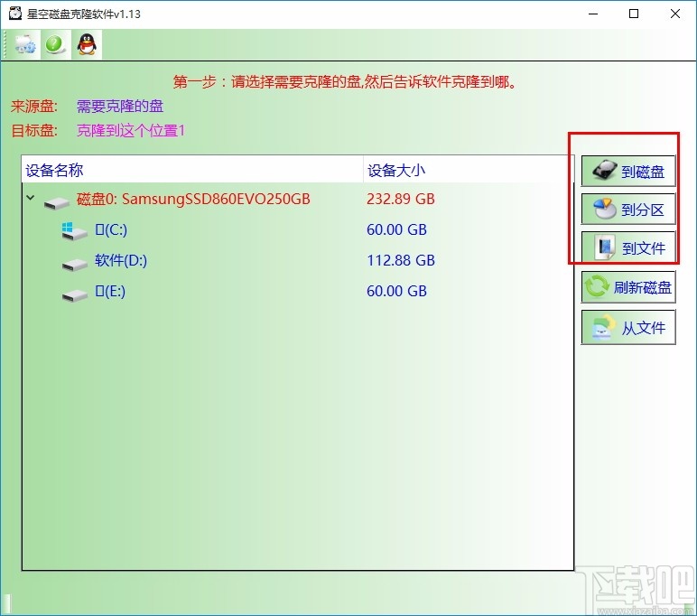Click the Windows-logo drive icon of C:
Viewport: 697px width, 616px height.
pos(74,231)
